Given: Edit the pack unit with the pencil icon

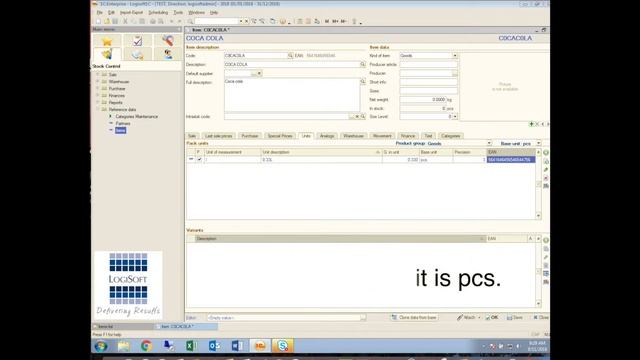Looking at the screenshot, I should [546, 169].
